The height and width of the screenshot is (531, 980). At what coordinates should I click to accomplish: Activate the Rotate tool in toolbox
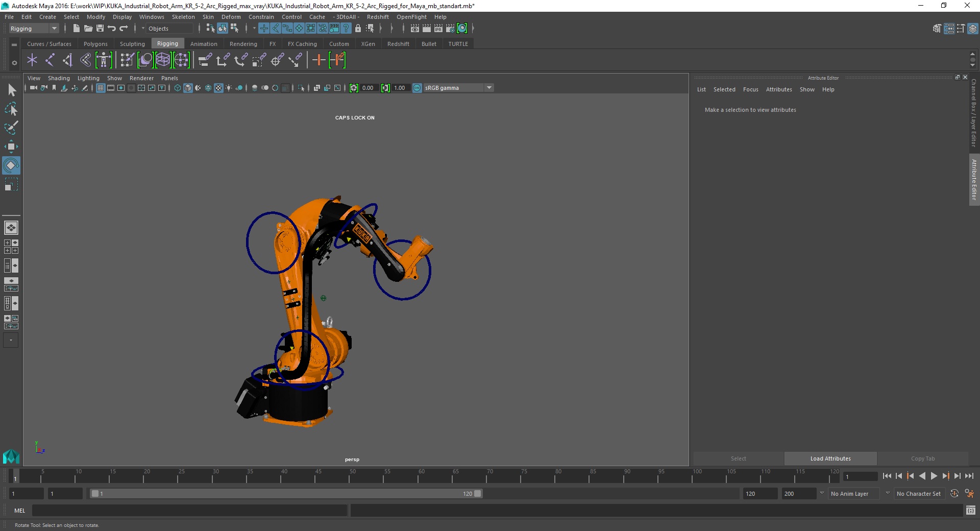(x=11, y=165)
